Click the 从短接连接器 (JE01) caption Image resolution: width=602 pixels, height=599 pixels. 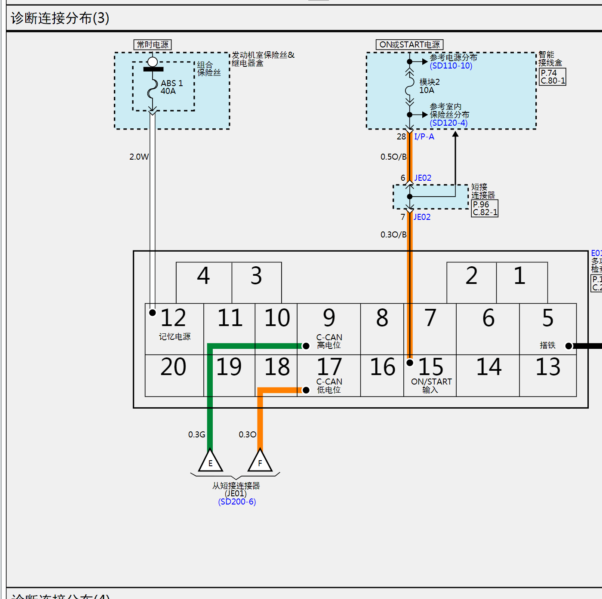[x=236, y=489]
